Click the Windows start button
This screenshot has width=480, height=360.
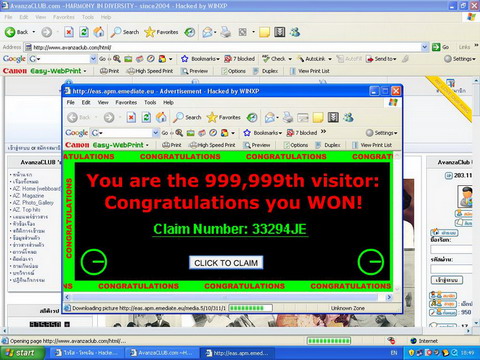pos(22,353)
